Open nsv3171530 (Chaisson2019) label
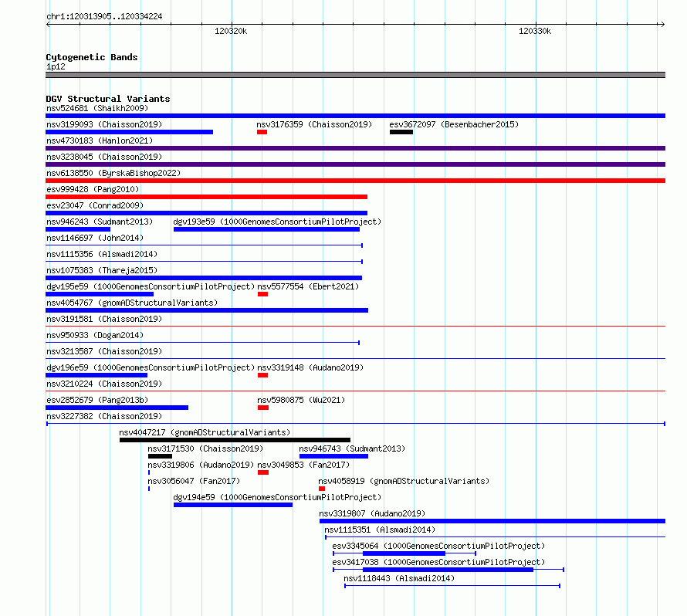The width and height of the screenshot is (687, 616). [205, 448]
